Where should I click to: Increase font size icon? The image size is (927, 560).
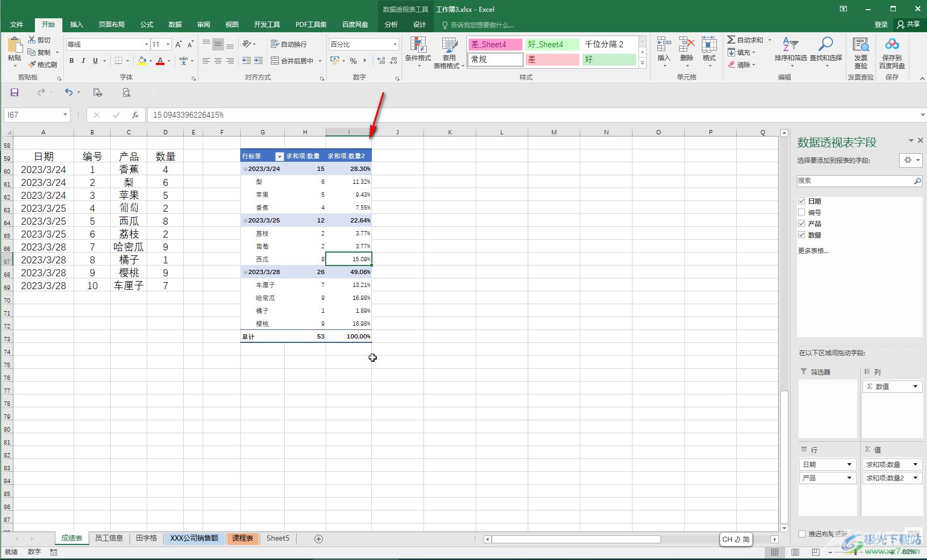(x=178, y=44)
